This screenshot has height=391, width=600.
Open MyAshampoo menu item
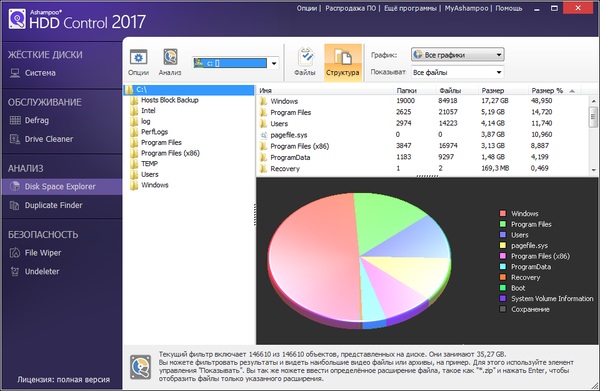[466, 8]
